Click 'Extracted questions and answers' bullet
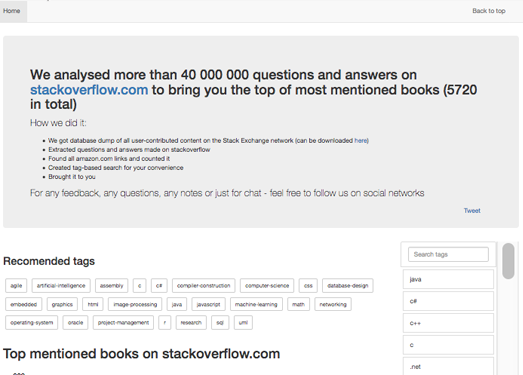This screenshot has height=375, width=523. 129,149
